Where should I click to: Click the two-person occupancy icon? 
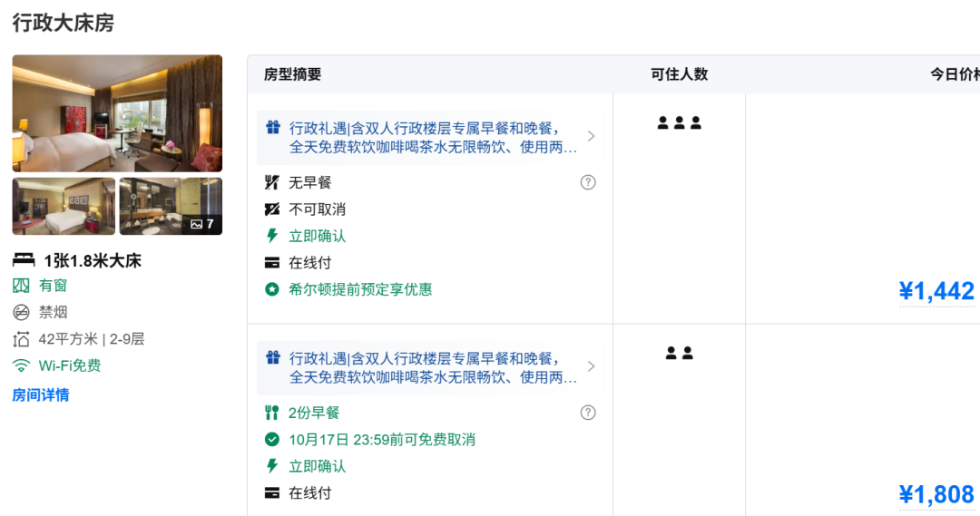(679, 354)
